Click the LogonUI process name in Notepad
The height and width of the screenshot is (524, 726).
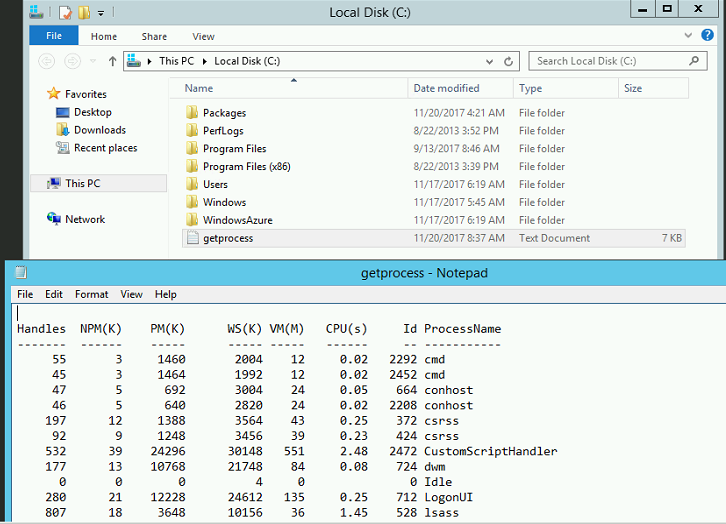click(448, 497)
